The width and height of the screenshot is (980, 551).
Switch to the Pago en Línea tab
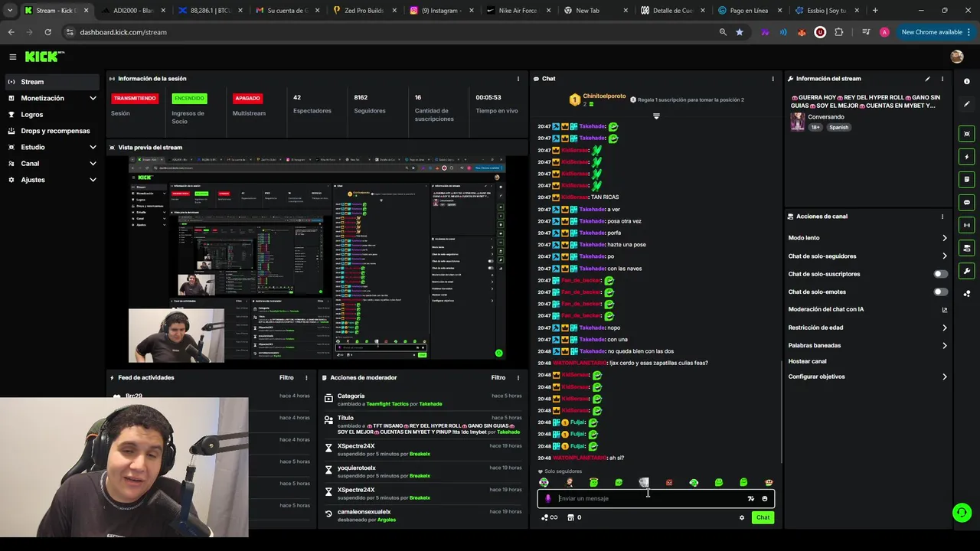click(x=749, y=11)
